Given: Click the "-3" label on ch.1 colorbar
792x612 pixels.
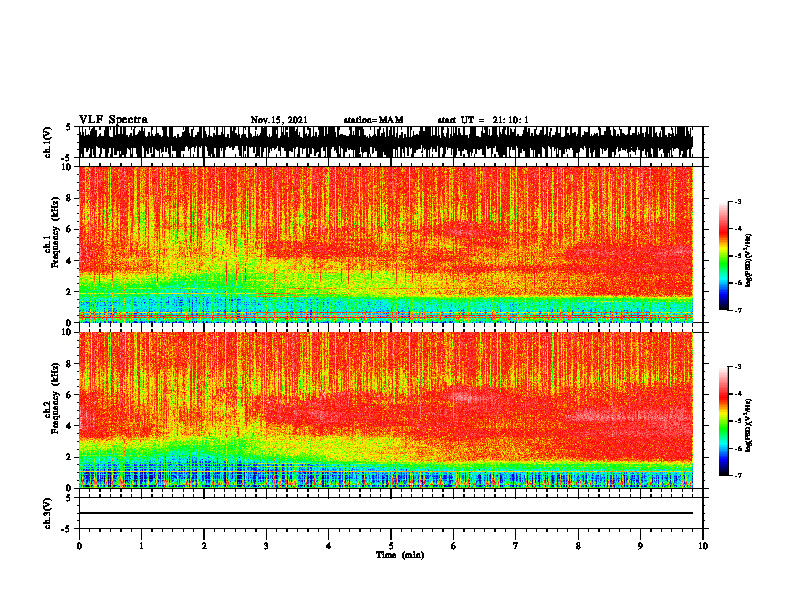Looking at the screenshot, I should (x=737, y=201).
